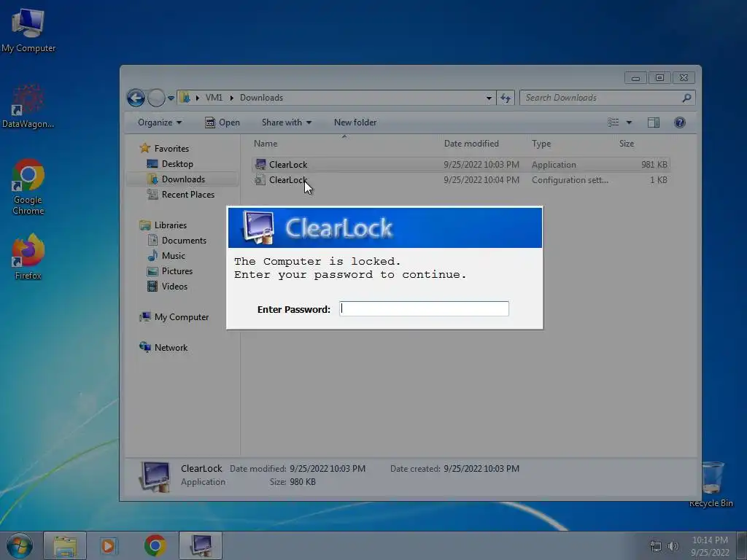Viewport: 747px width, 560px height.
Task: Click the Windows Start button
Action: click(20, 545)
